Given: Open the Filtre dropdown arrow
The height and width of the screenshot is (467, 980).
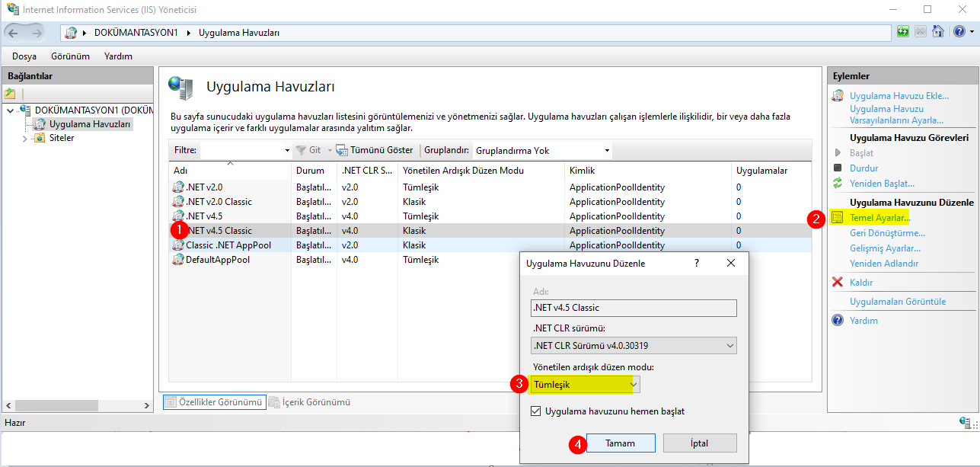Looking at the screenshot, I should pyautogui.click(x=287, y=151).
